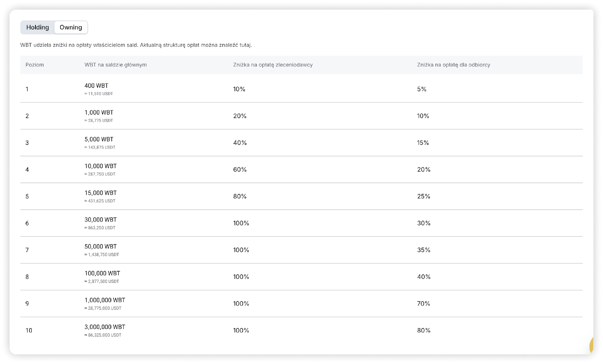Click 'Zniżka na opłatę dla odbiorcy' header

tap(453, 65)
